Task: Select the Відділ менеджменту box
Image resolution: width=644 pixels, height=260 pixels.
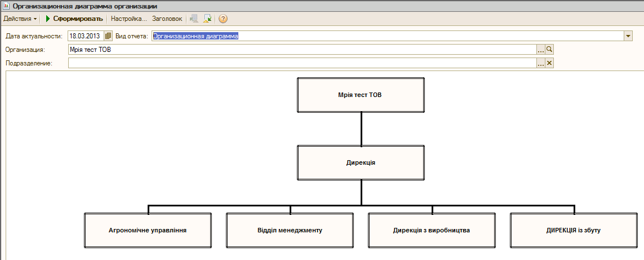Action: (290, 230)
